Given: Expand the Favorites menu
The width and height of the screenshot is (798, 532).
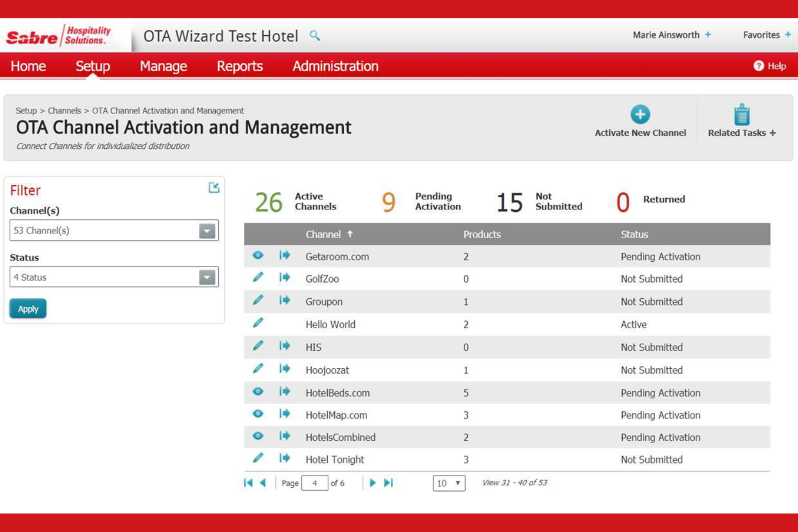Looking at the screenshot, I should pos(788,34).
